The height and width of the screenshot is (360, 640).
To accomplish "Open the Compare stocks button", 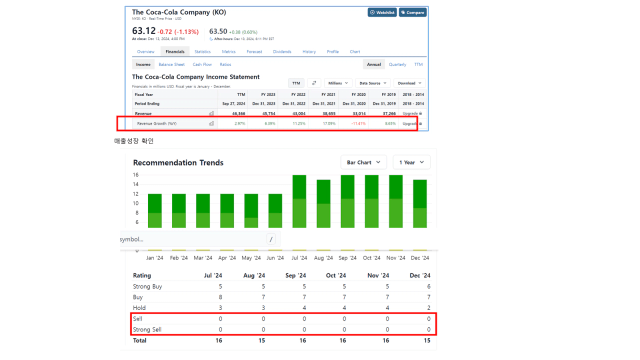I will (x=413, y=13).
